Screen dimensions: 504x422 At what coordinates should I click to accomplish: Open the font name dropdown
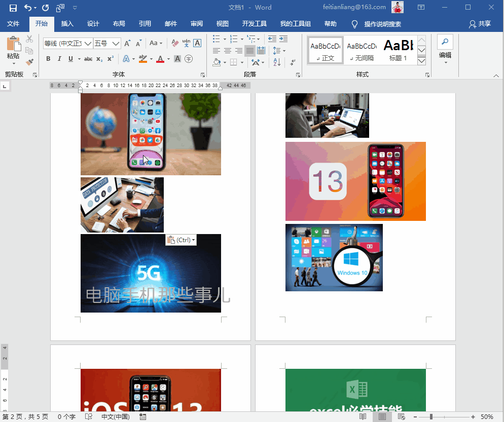pos(88,44)
